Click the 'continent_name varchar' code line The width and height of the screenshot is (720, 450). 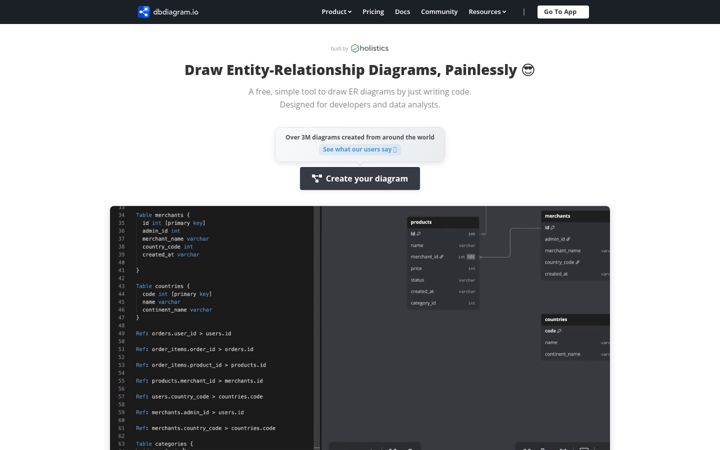tap(177, 310)
